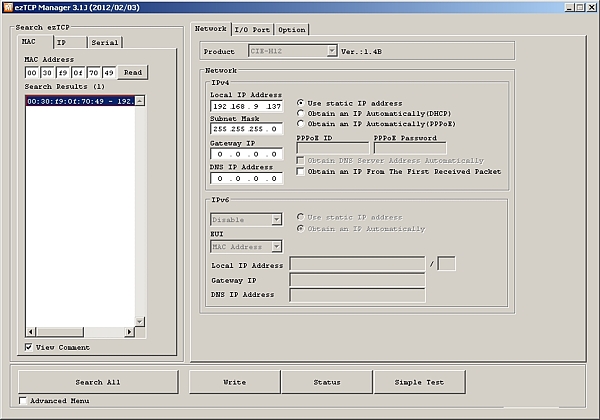This screenshot has height=420, width=600.
Task: Click the ezTCP Manager title bar icon
Action: (x=8, y=7)
